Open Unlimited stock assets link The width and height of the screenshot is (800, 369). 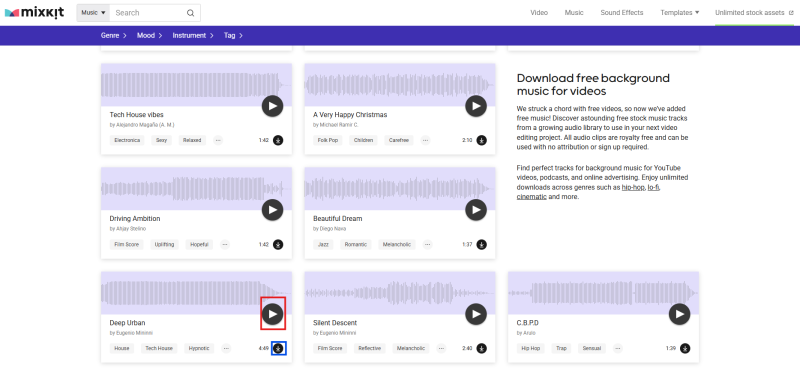click(x=754, y=13)
